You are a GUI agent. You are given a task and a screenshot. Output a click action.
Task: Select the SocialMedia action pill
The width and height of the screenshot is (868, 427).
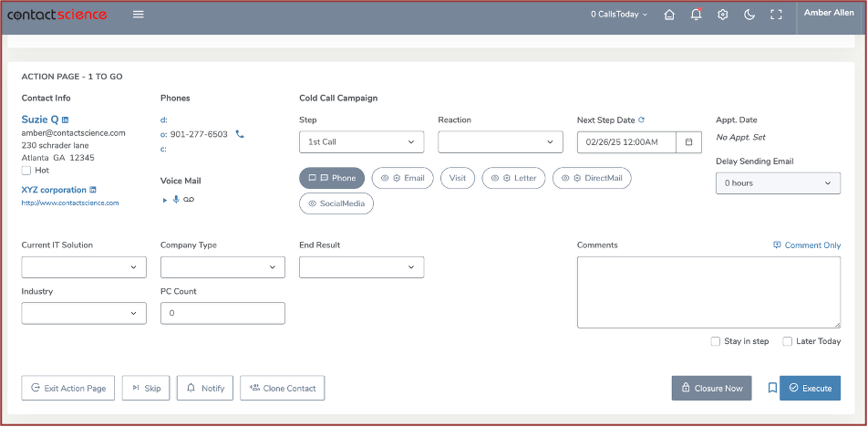pyautogui.click(x=336, y=203)
